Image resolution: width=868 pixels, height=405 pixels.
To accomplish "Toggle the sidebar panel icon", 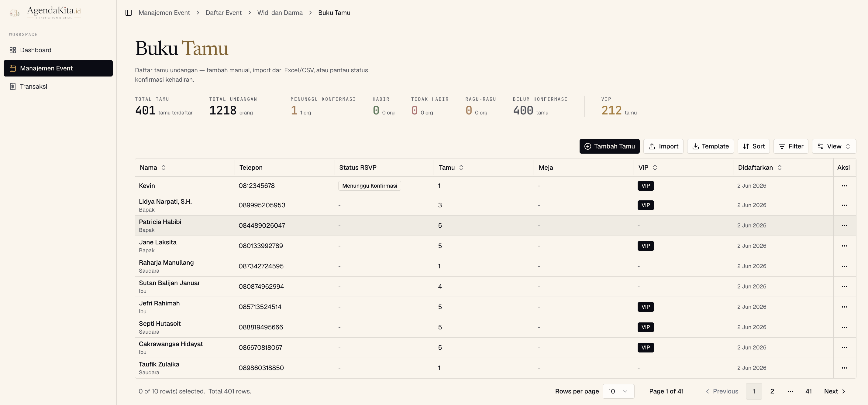I will (x=128, y=13).
